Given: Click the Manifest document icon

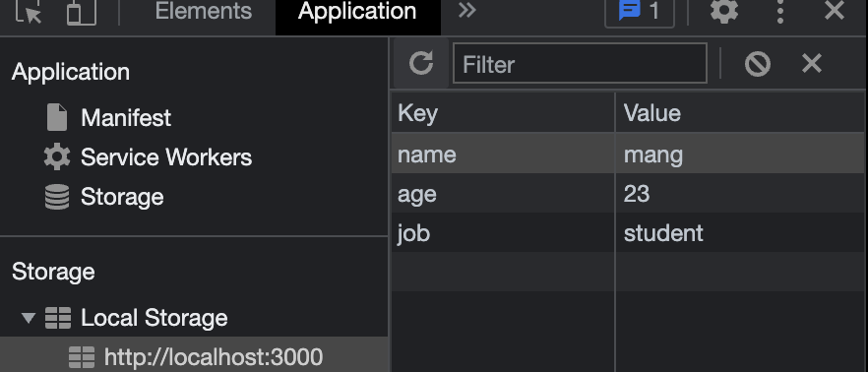Looking at the screenshot, I should 57,118.
